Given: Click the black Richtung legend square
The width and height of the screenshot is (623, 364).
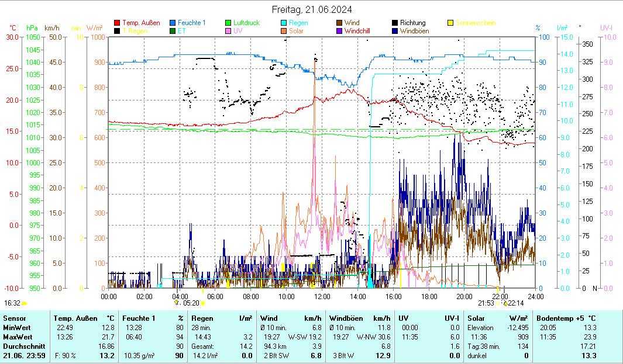Looking at the screenshot, I should click(x=395, y=23).
